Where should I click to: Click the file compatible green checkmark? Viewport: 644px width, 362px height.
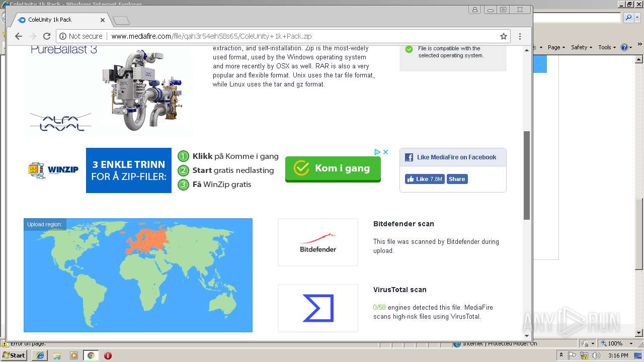point(409,49)
